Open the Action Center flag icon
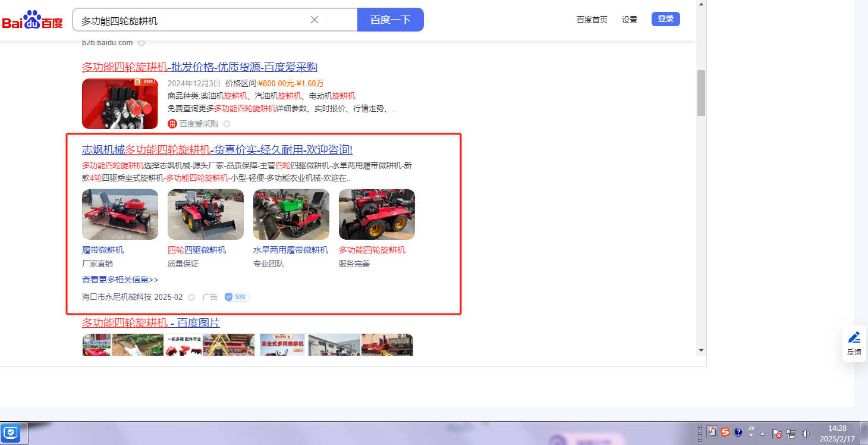868x445 pixels. 776,434
